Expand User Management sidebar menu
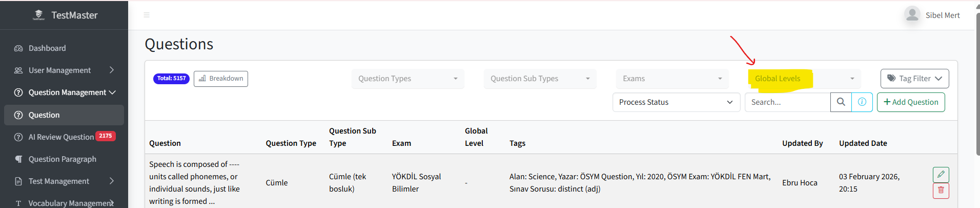This screenshot has width=980, height=208. (x=64, y=70)
